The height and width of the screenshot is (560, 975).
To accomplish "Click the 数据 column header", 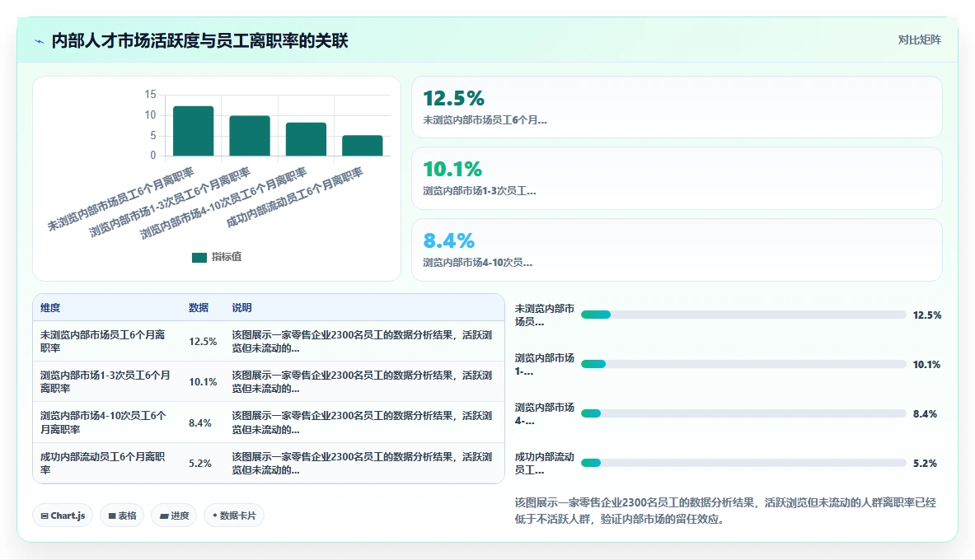I will click(199, 308).
